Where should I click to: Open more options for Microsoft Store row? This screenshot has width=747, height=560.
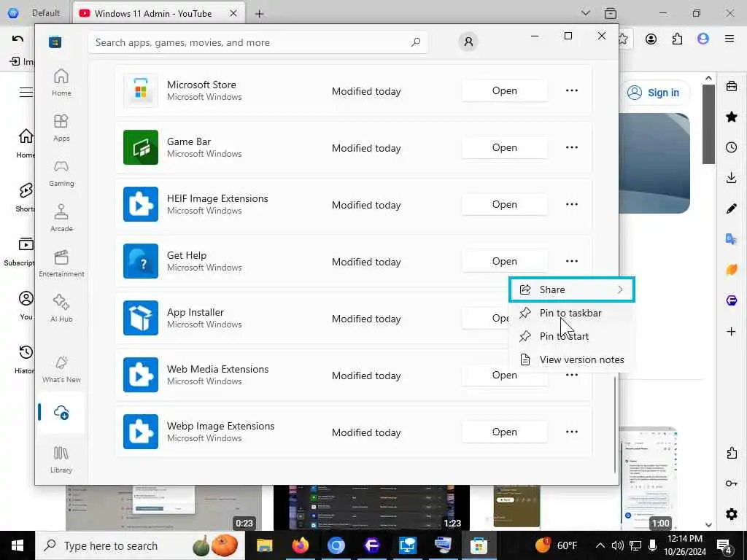click(572, 90)
